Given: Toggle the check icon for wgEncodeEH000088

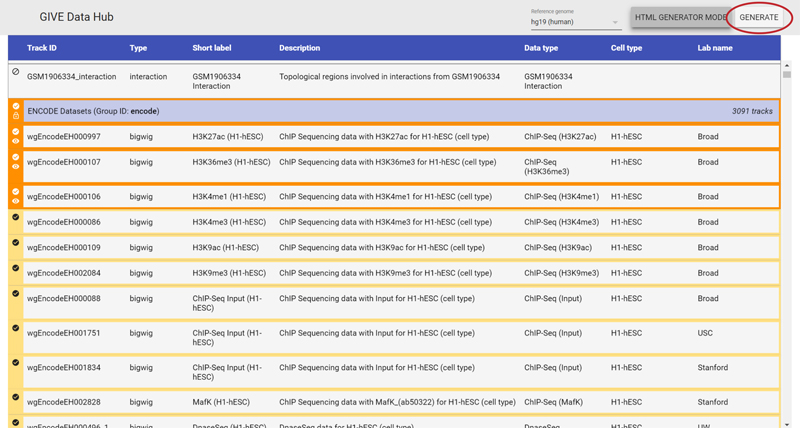Looking at the screenshot, I should click(x=16, y=293).
